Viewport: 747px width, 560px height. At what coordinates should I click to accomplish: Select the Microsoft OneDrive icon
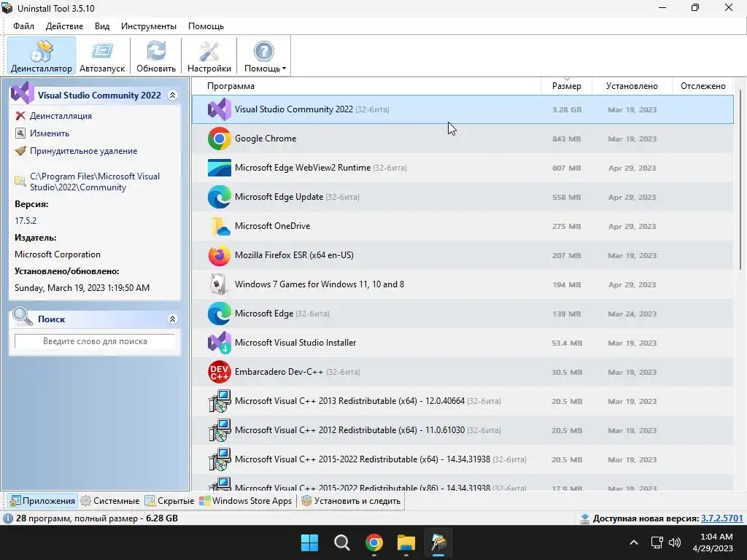pos(219,226)
